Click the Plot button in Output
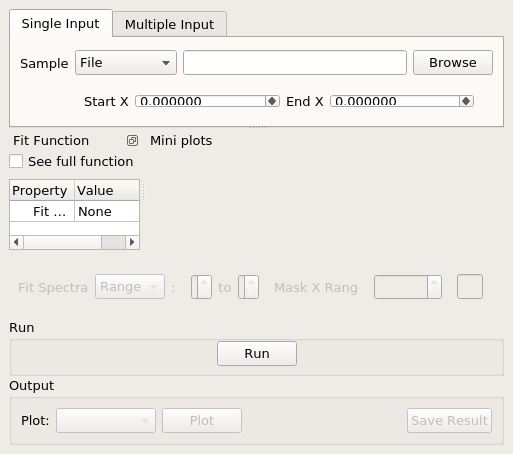The image size is (513, 454). [202, 421]
